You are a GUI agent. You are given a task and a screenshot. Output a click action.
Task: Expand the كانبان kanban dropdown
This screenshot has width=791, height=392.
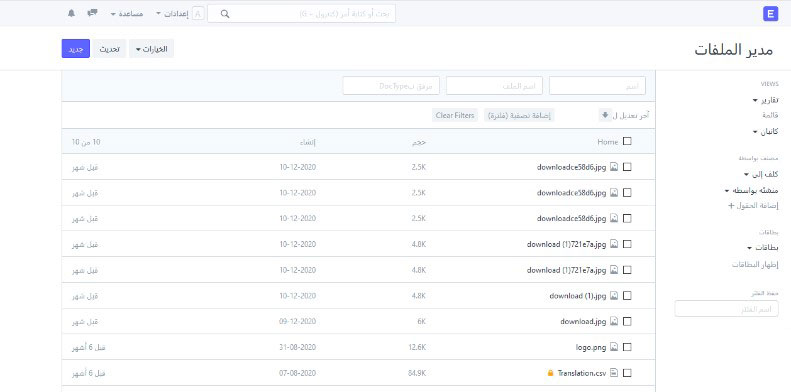point(765,132)
